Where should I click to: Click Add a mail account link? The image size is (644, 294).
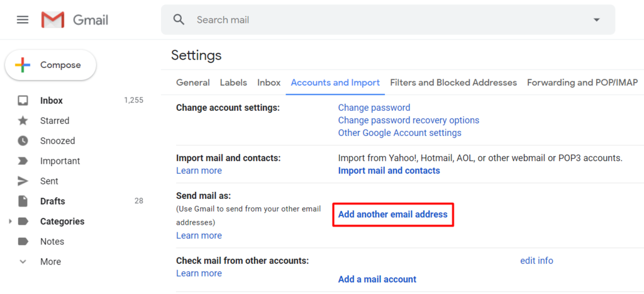coord(377,279)
